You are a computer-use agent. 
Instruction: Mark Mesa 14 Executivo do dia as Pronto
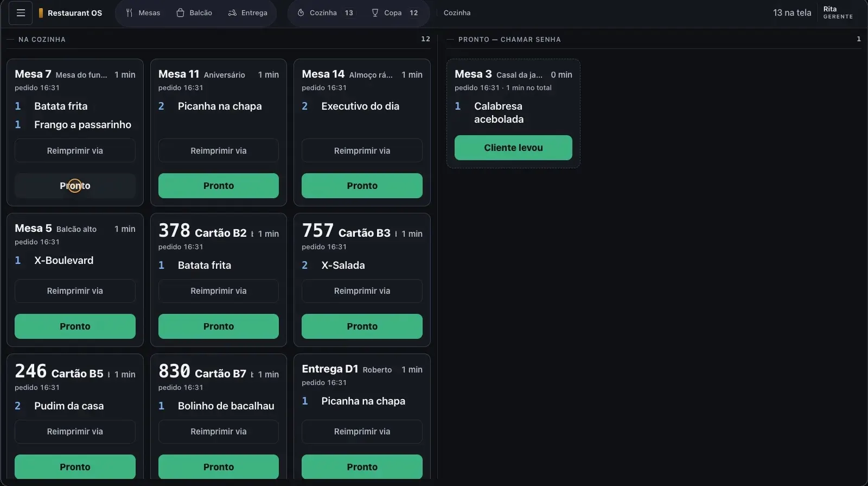tap(362, 186)
